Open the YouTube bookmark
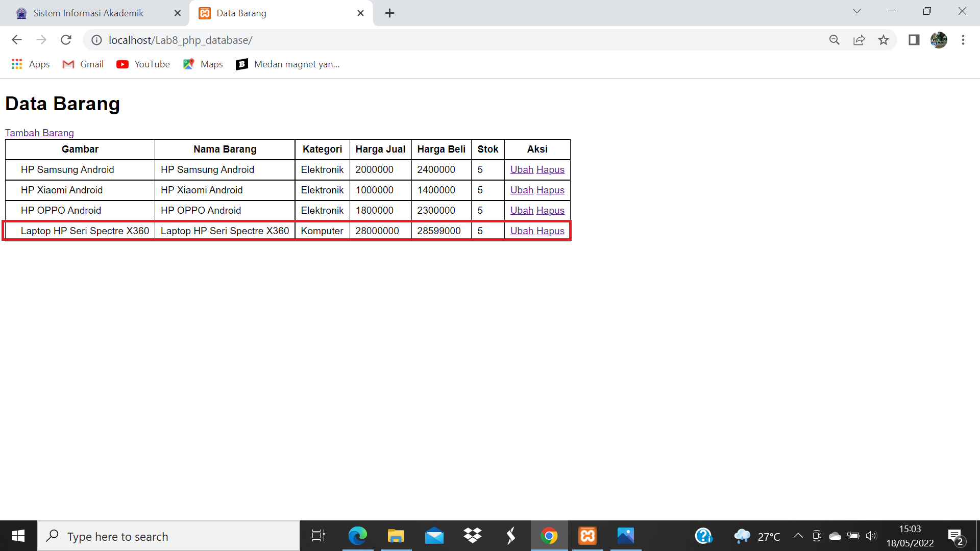The width and height of the screenshot is (980, 551). 143,64
